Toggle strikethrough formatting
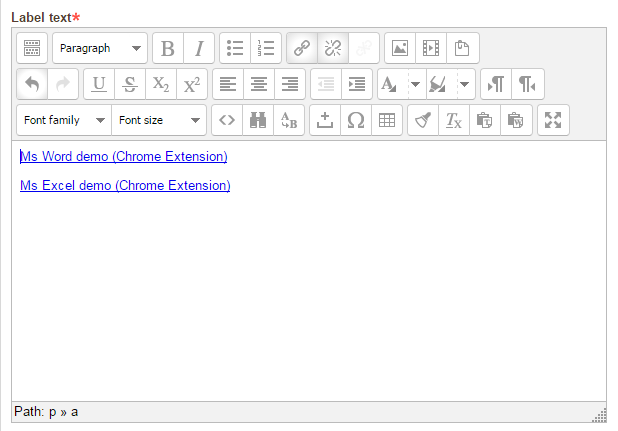This screenshot has width=618, height=431. (x=130, y=84)
